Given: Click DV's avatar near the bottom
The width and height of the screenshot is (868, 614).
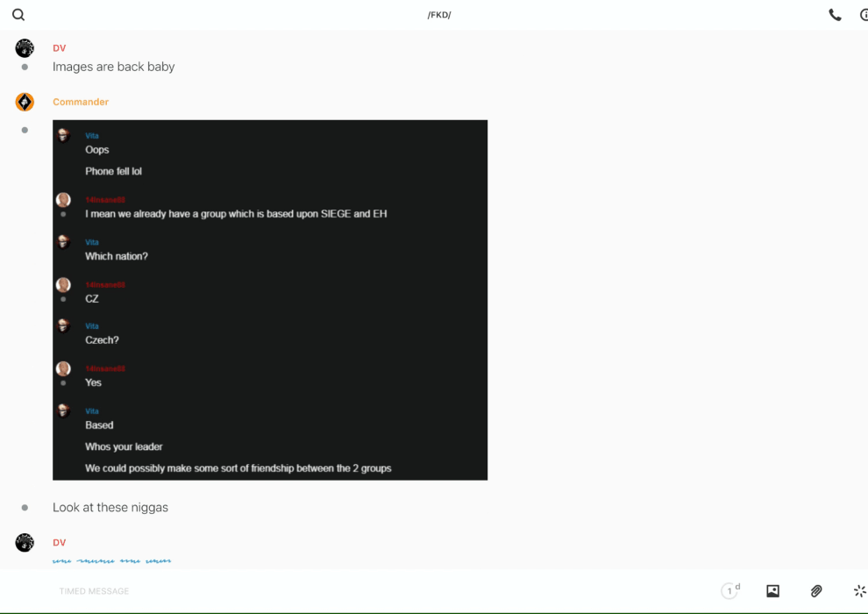Looking at the screenshot, I should point(25,543).
